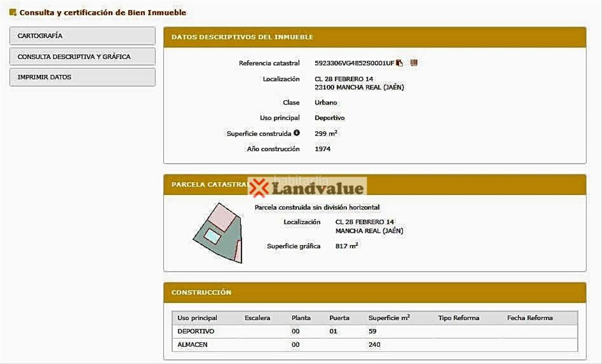Image resolution: width=602 pixels, height=364 pixels.
Task: Open the parcel map thumbnail
Action: pyautogui.click(x=218, y=233)
